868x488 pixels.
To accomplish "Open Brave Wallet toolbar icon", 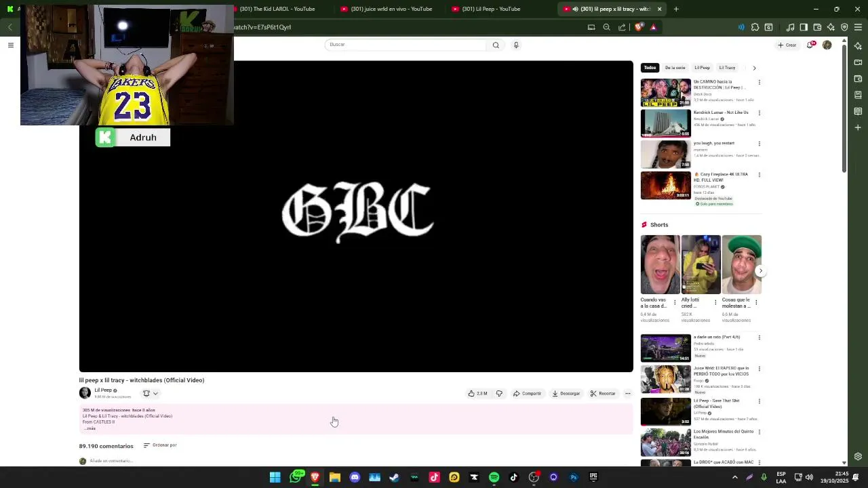I will tap(817, 27).
